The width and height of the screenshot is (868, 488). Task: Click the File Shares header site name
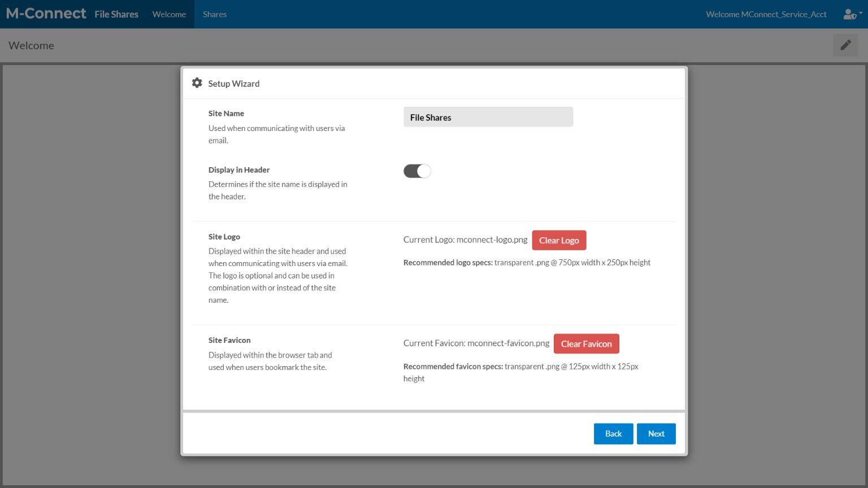(x=116, y=14)
